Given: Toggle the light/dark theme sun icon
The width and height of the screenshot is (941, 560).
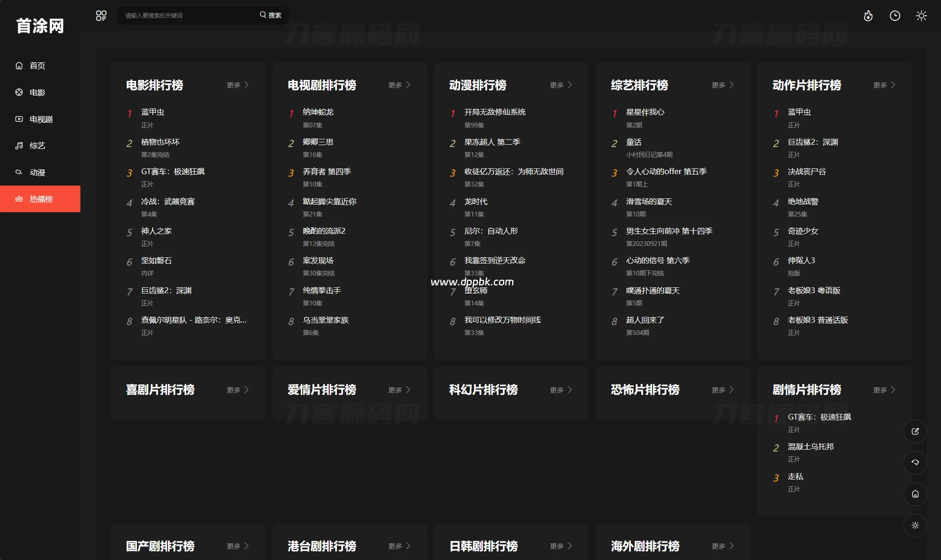Looking at the screenshot, I should (921, 16).
